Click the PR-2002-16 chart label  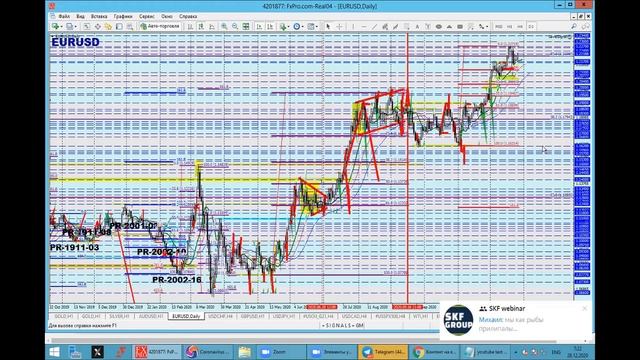coord(177,280)
